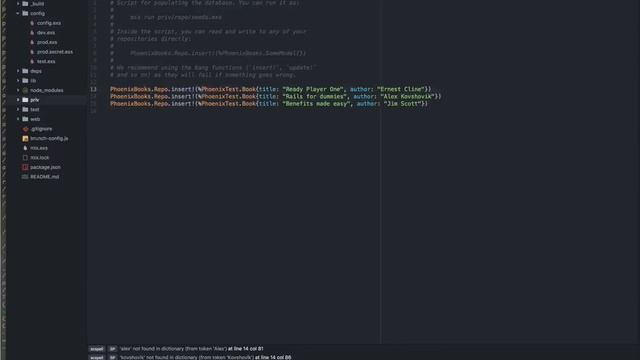Click "Alex Kovshovik" author string
Viewport: 640px width, 360px height.
(407, 97)
